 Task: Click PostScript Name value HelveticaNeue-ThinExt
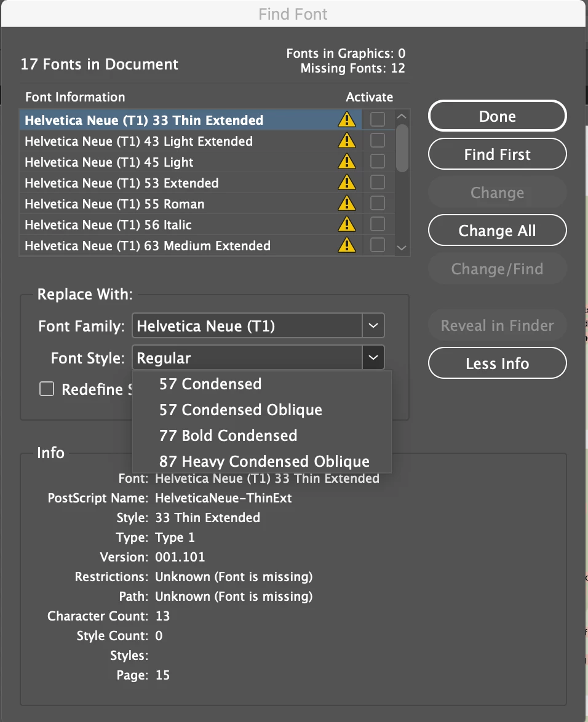coord(223,498)
